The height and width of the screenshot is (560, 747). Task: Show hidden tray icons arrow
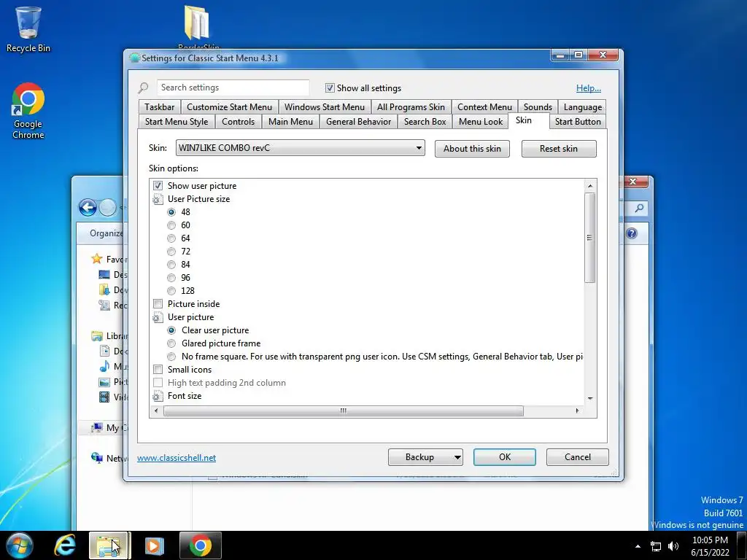point(638,546)
